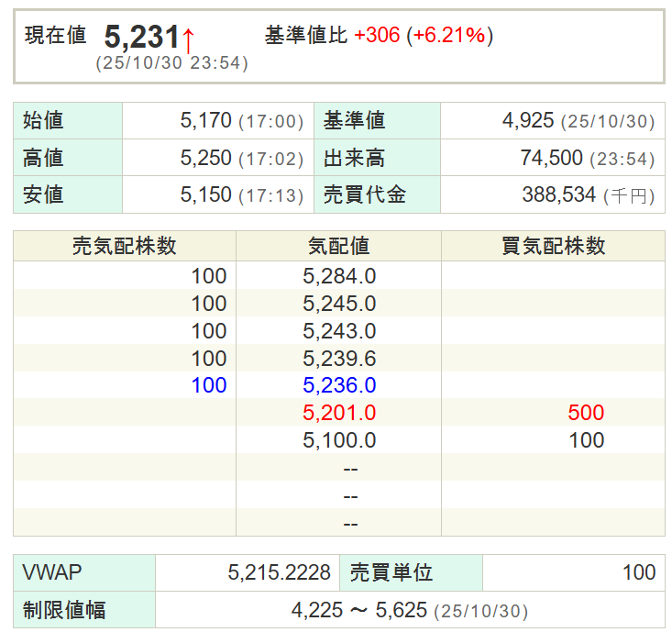The height and width of the screenshot is (632, 672).
Task: Click the 売買代金 value 388,534
Action: click(x=560, y=194)
